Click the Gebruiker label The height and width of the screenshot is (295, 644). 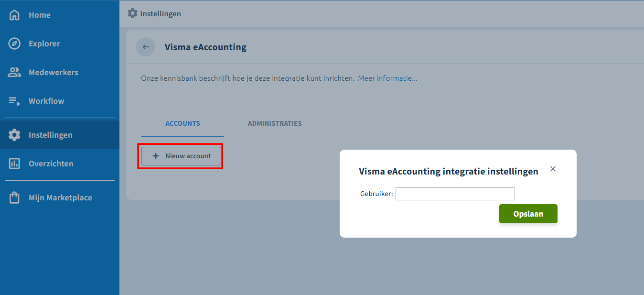(x=376, y=194)
